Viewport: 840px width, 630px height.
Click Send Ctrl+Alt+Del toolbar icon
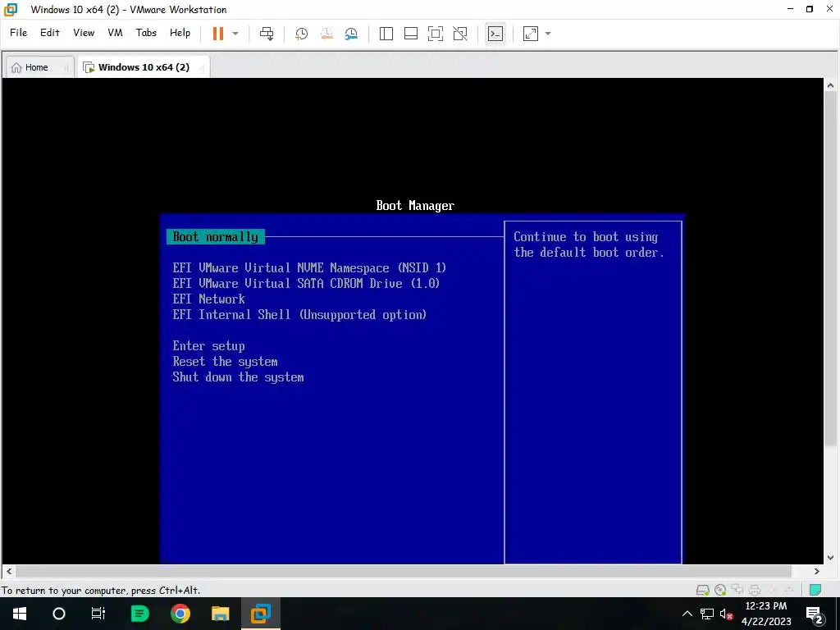[x=267, y=33]
